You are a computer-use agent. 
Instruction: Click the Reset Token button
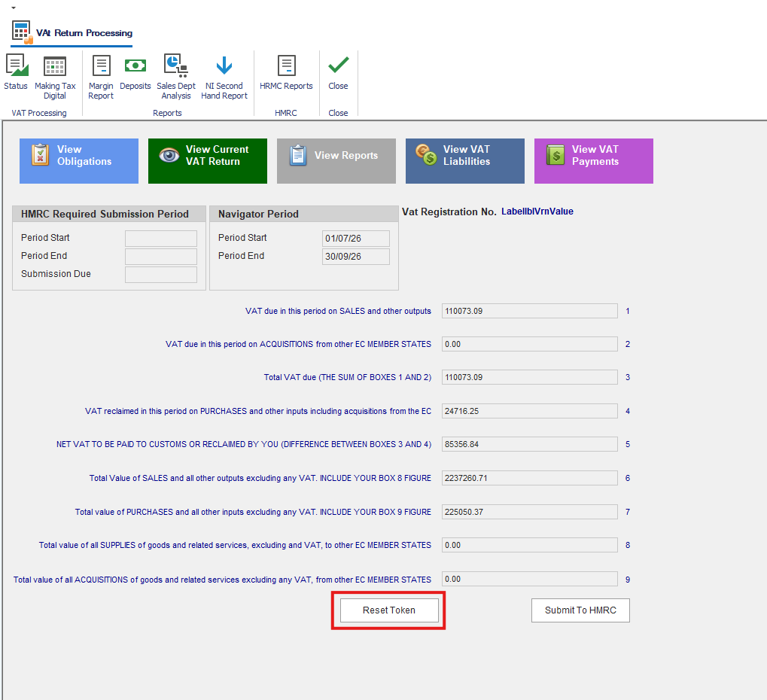click(389, 610)
